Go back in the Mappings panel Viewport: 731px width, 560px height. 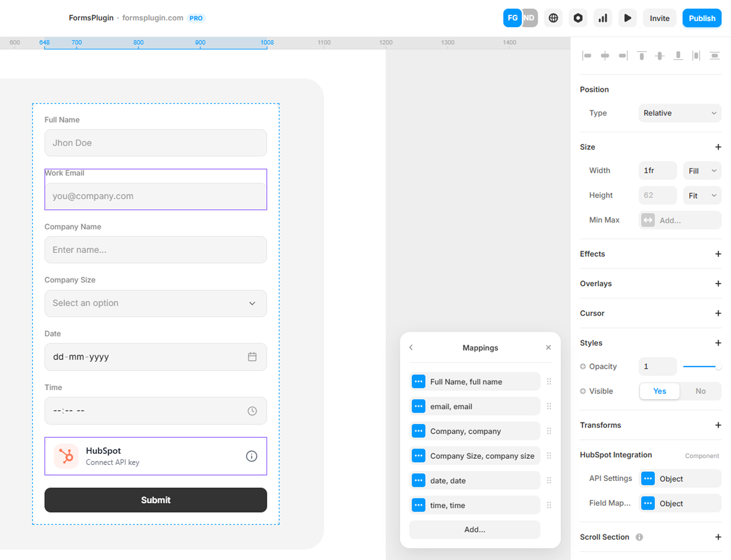[411, 348]
